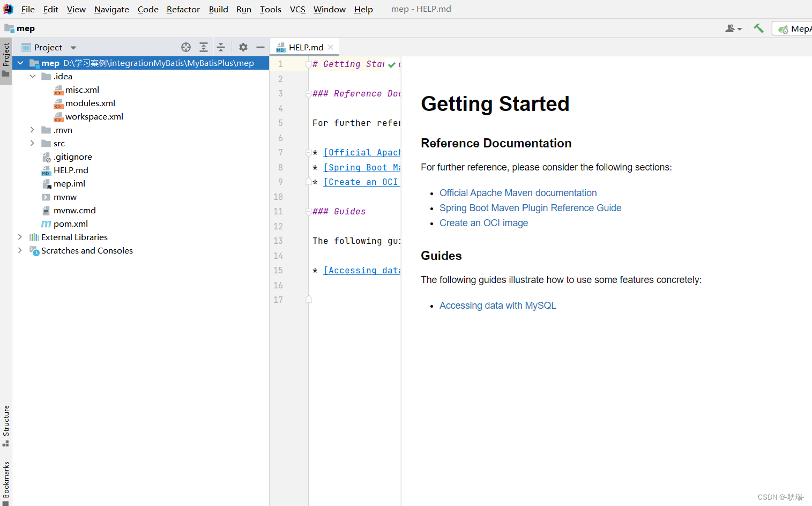Click the Build project hammer icon
812x506 pixels.
point(758,28)
